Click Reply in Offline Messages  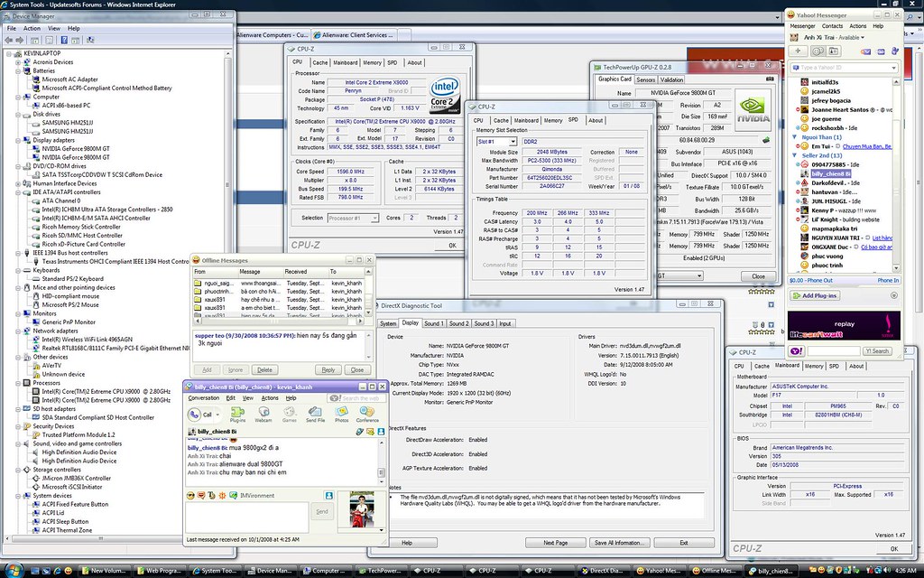(328, 369)
